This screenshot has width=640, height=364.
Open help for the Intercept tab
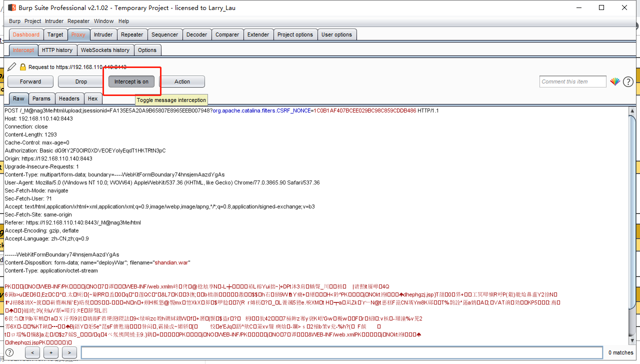click(628, 81)
